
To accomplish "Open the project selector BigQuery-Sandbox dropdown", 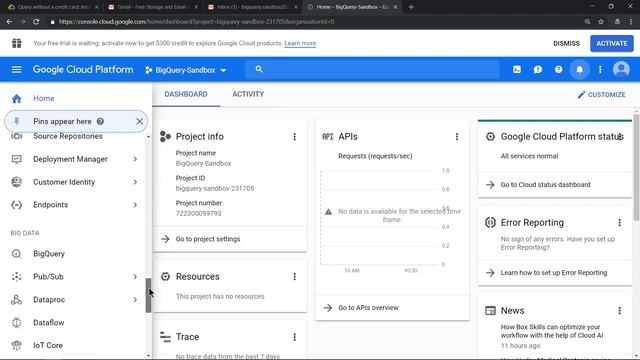I will [x=186, y=70].
